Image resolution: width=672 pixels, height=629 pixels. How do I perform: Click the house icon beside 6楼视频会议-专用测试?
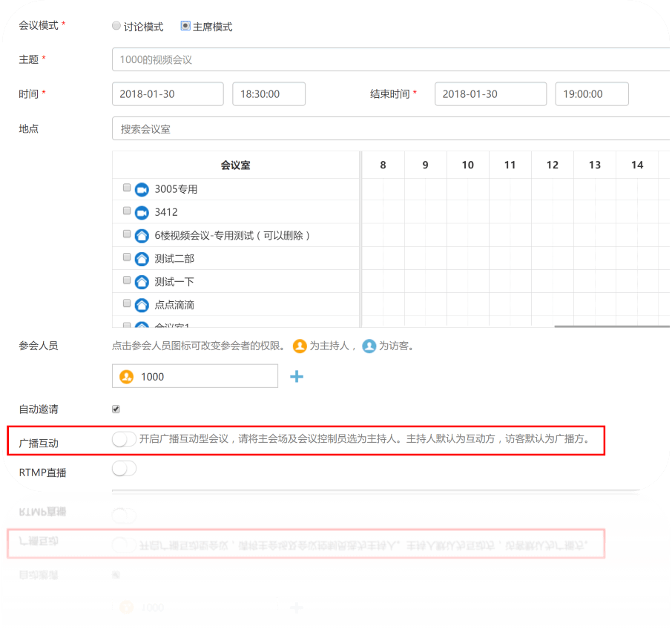[142, 236]
